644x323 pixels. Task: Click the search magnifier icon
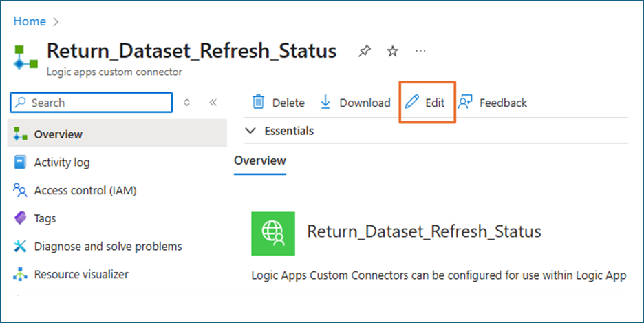(x=21, y=103)
